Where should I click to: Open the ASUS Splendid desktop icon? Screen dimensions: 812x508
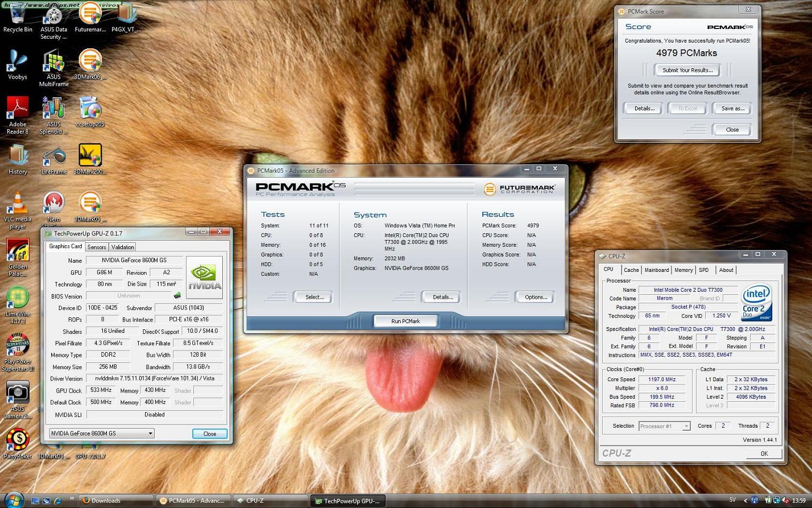pyautogui.click(x=53, y=115)
